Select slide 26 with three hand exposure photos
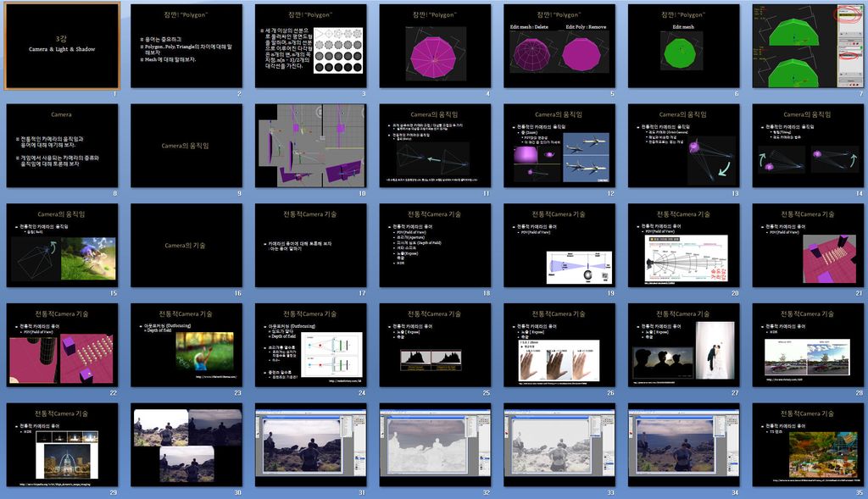The width and height of the screenshot is (868, 499). pyautogui.click(x=559, y=345)
